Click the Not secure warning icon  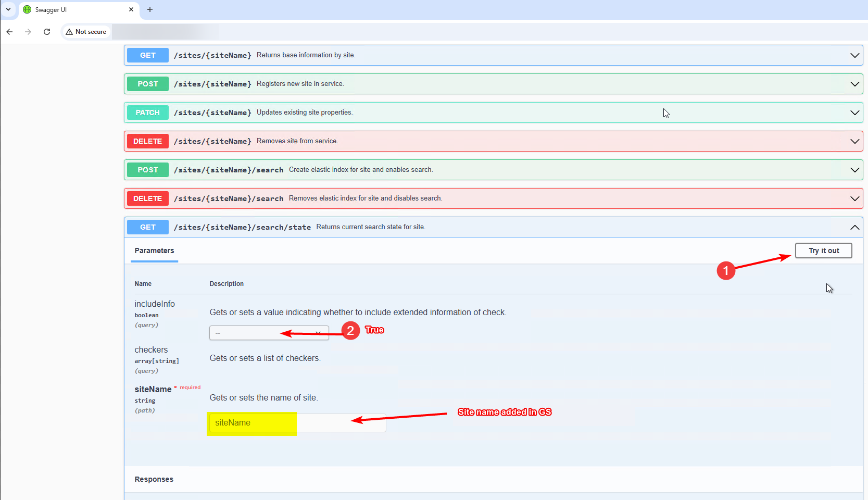69,32
